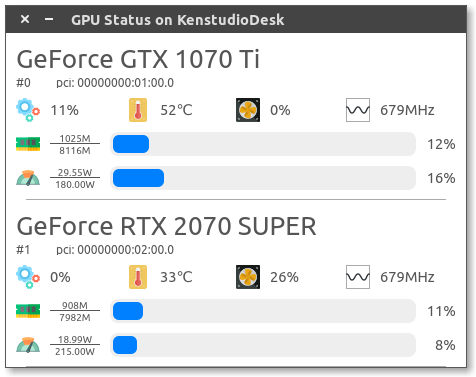Viewport: 476px width, 377px height.
Task: Click the GTX 1070 Ti power gauge icon
Action: [x=28, y=178]
